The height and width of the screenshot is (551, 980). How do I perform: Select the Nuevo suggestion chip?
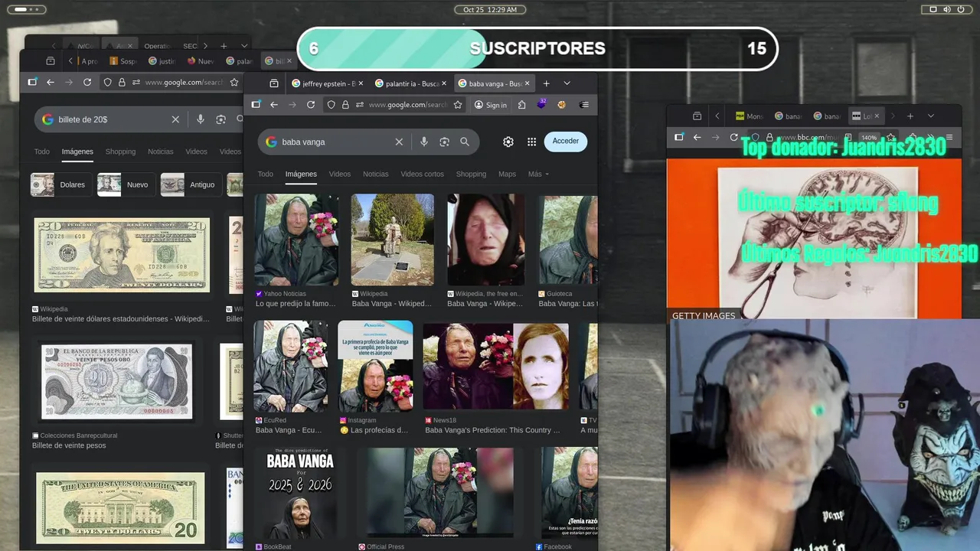coord(126,184)
